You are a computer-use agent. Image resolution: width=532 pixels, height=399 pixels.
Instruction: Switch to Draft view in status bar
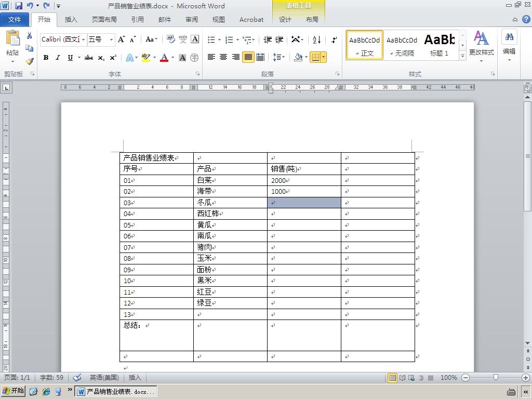tap(431, 378)
